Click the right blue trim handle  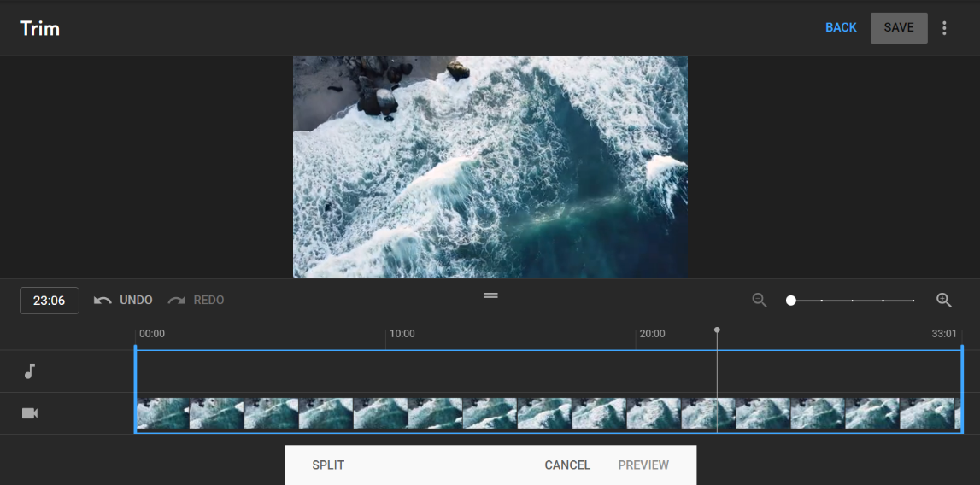click(x=962, y=389)
